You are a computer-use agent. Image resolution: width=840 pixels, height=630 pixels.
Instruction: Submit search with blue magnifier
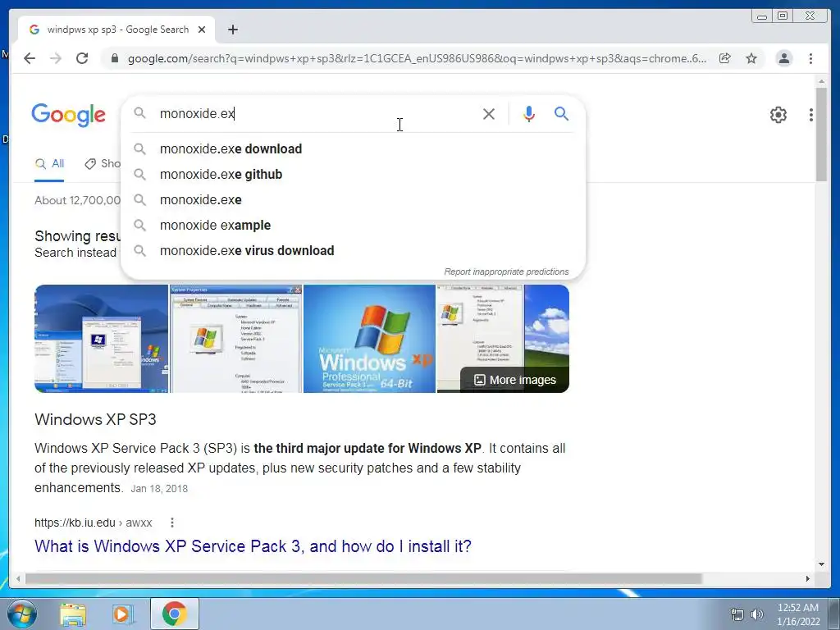[x=561, y=113]
